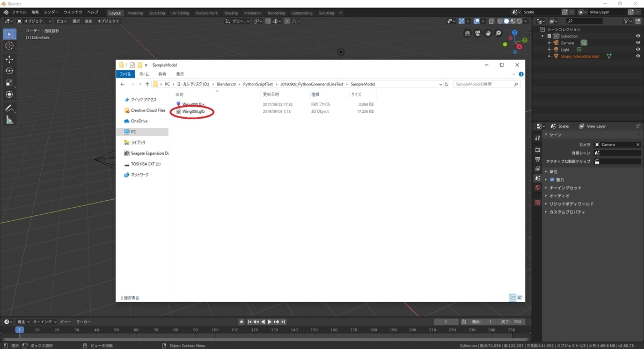Screen dimensions: 644x349
Task: Click the zoom view magnifier icon
Action: (x=497, y=33)
